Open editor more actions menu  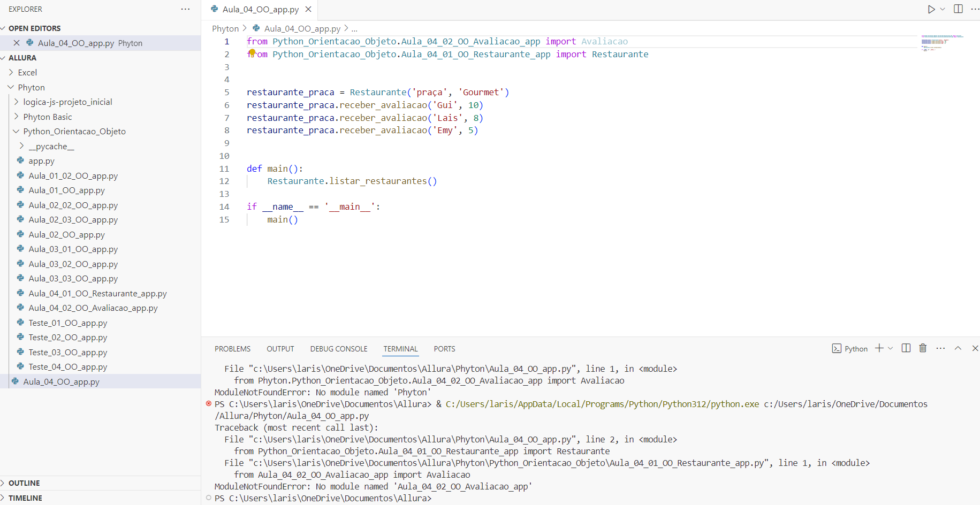pyautogui.click(x=975, y=9)
